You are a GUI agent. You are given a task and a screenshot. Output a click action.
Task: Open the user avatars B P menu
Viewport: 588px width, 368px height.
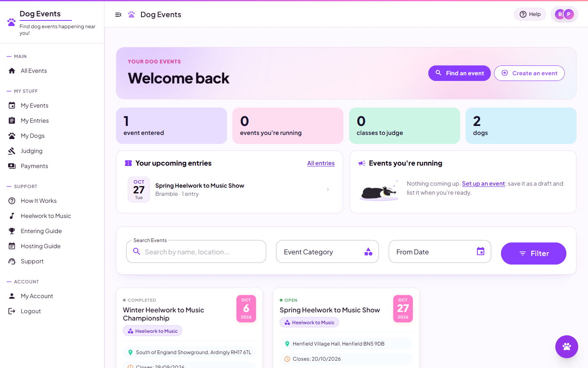click(564, 14)
